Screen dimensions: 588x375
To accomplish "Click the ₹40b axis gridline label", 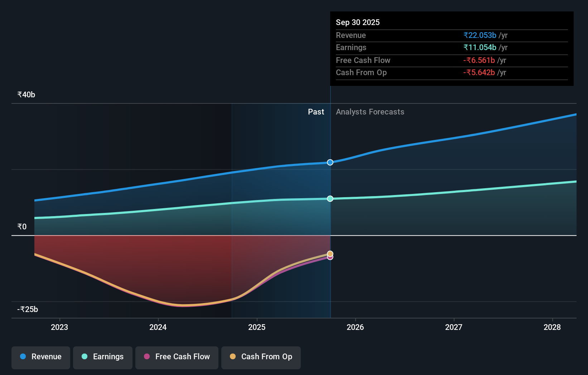I will click(x=26, y=94).
